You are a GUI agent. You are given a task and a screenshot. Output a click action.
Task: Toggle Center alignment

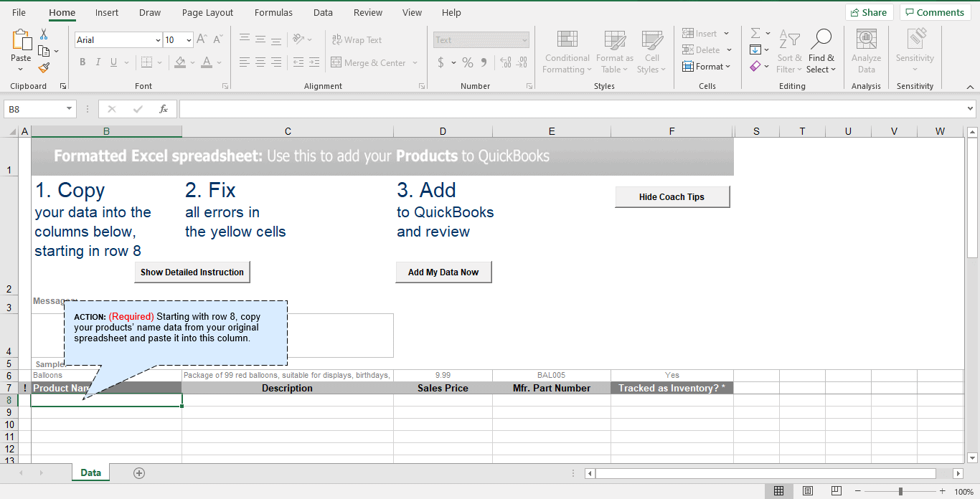click(260, 62)
